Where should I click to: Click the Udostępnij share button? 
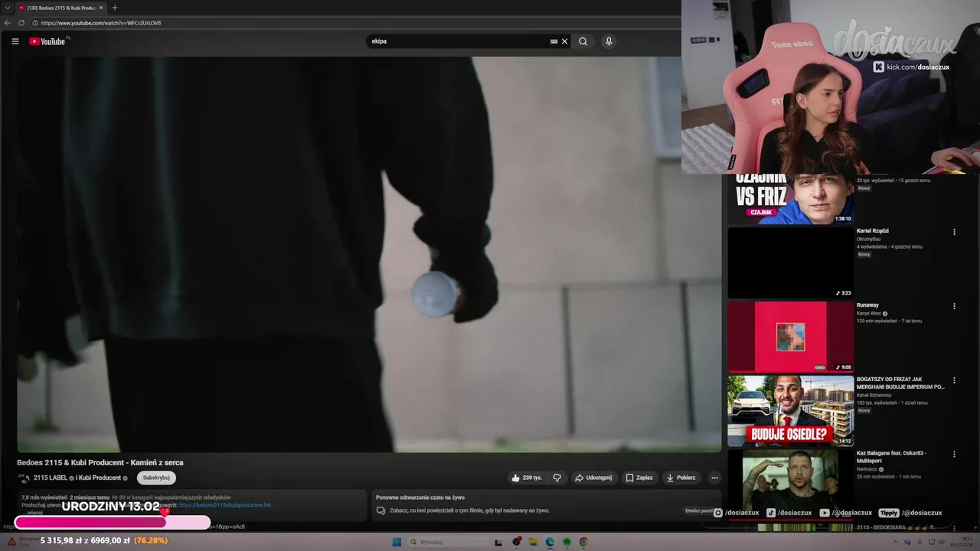(x=593, y=478)
